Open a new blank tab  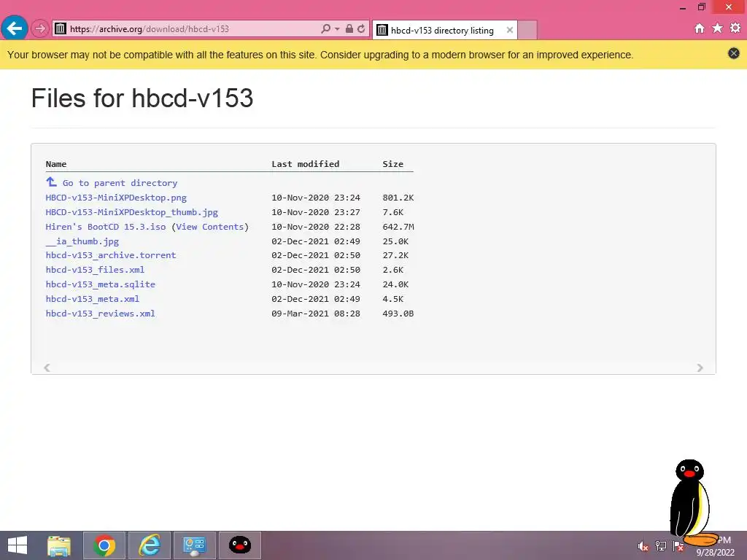[527, 31]
